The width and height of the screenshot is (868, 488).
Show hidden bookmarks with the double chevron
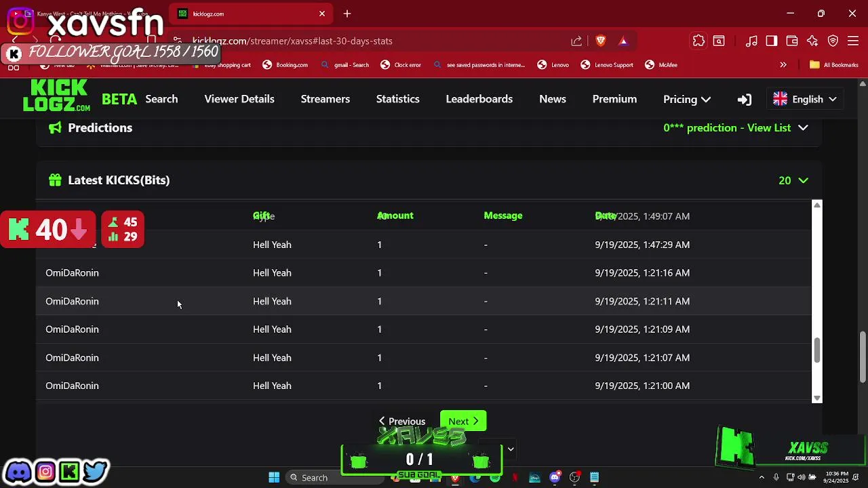click(783, 65)
